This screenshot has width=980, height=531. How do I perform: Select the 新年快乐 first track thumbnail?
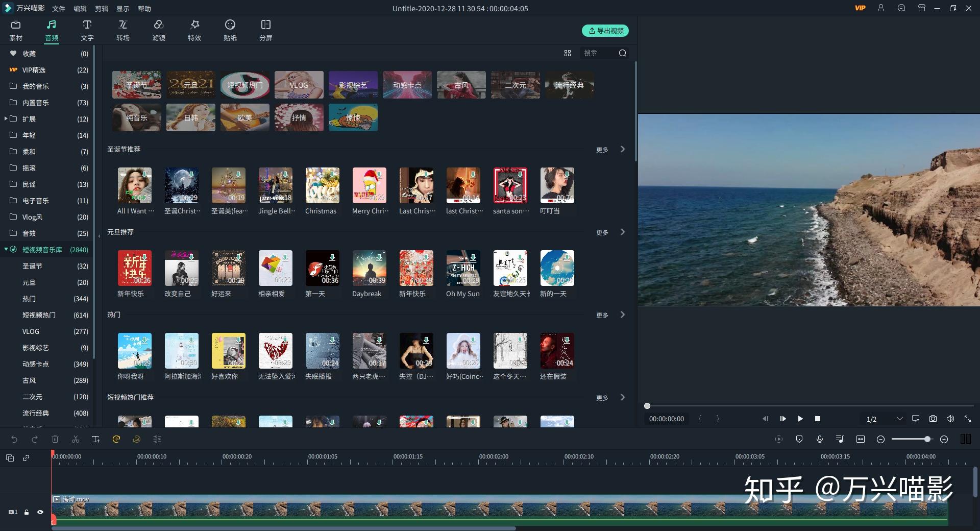pyautogui.click(x=135, y=268)
